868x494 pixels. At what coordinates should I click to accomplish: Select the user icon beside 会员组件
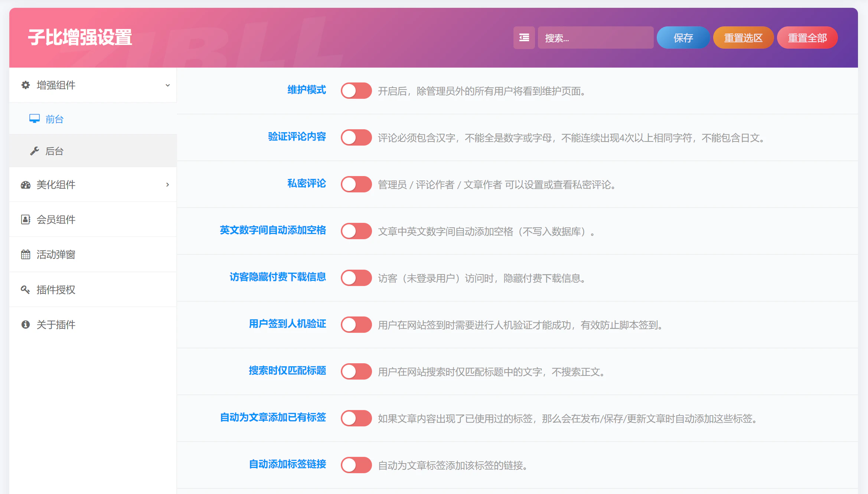pyautogui.click(x=25, y=220)
